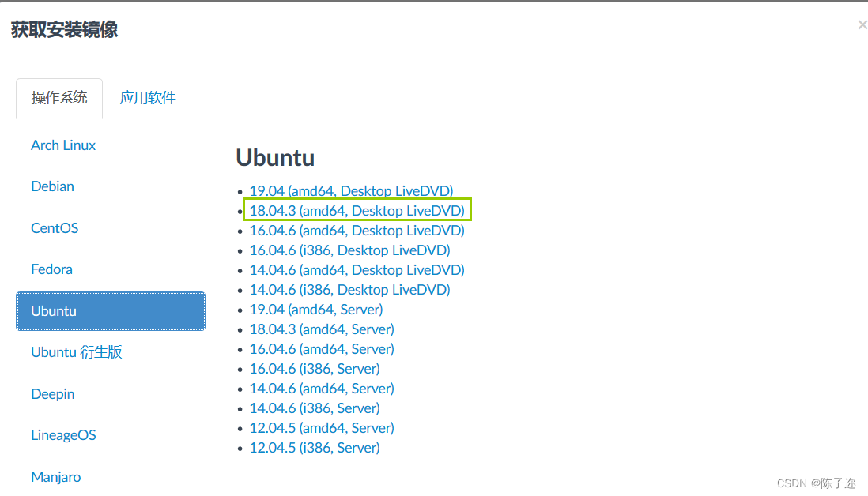Open the 12.04.5 (amd64, Server) link
868x496 pixels.
coord(322,428)
